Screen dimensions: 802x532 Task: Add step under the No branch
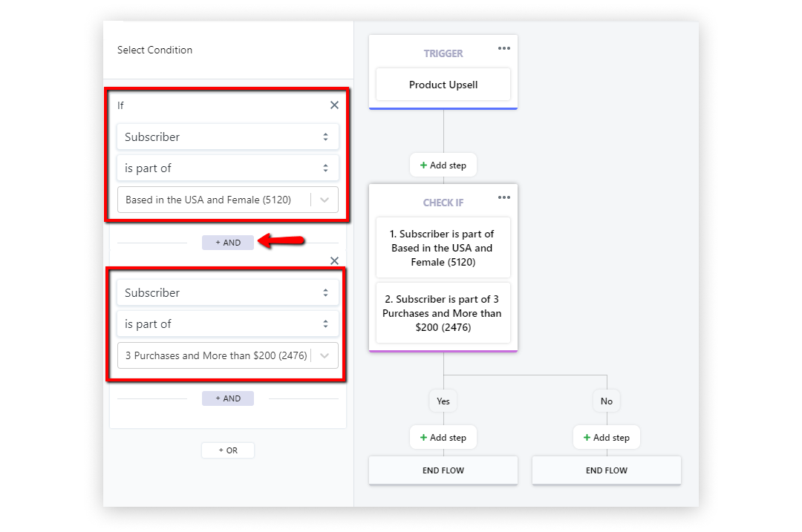coord(607,438)
